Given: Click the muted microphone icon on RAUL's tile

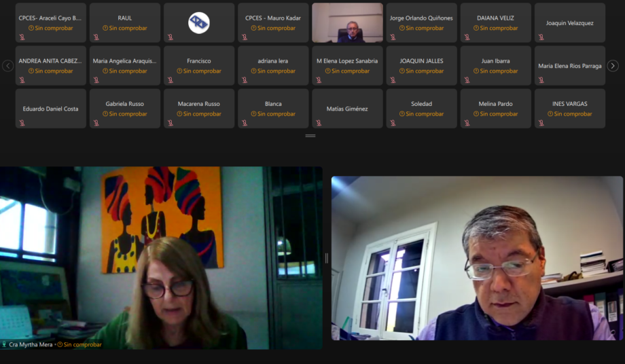Looking at the screenshot, I should [96, 37].
